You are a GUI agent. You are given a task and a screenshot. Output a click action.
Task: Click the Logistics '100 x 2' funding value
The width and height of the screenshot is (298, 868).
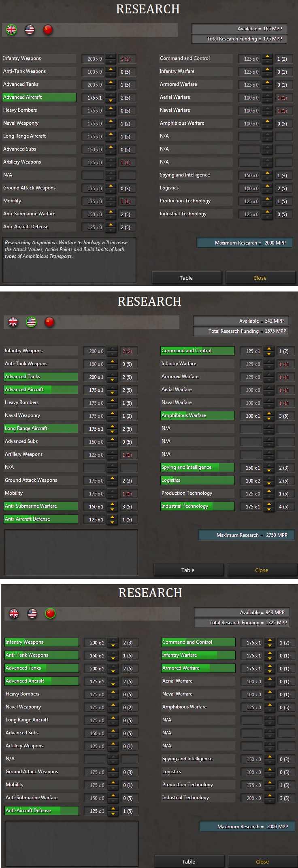(x=251, y=481)
